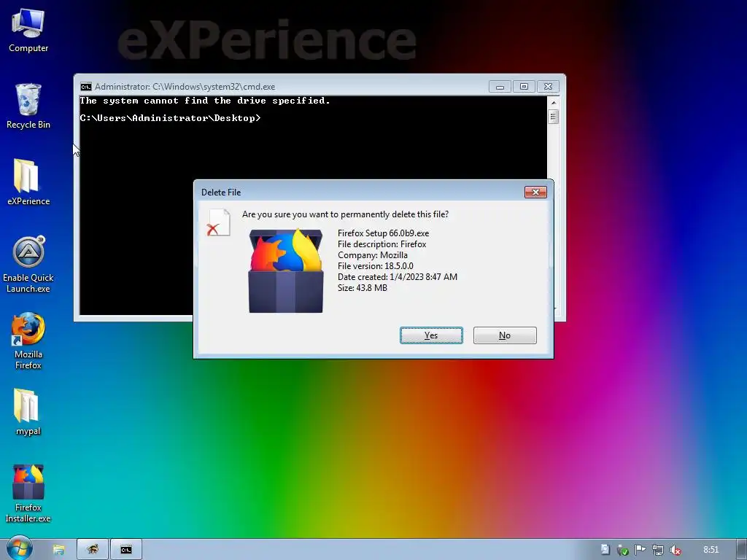Select the Mozilla Firefox shortcut
This screenshot has height=560, width=747.
point(28,341)
